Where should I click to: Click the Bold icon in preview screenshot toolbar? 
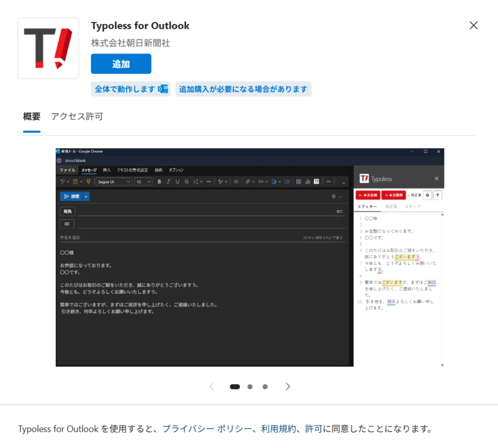(159, 182)
